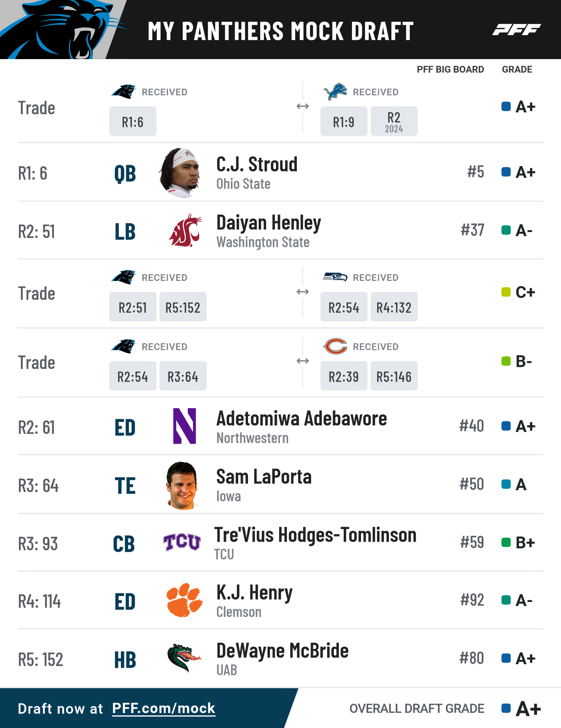Click the swap arrows in Bears trade

303,361
